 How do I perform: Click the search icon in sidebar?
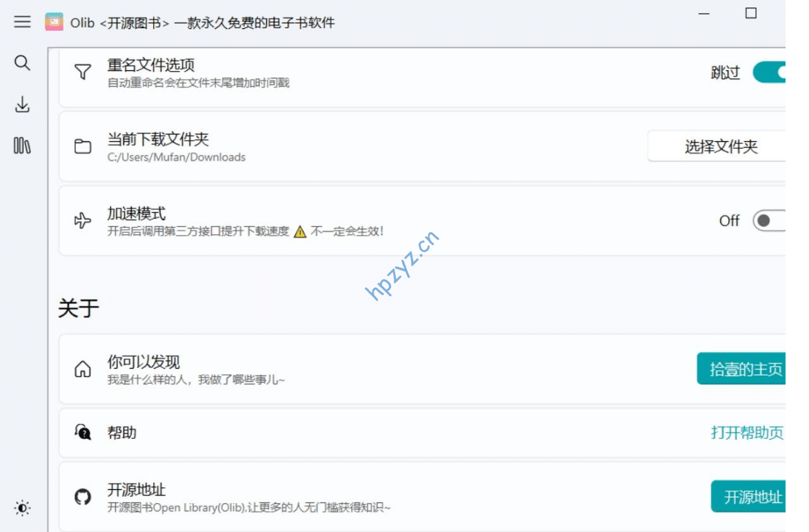tap(23, 63)
